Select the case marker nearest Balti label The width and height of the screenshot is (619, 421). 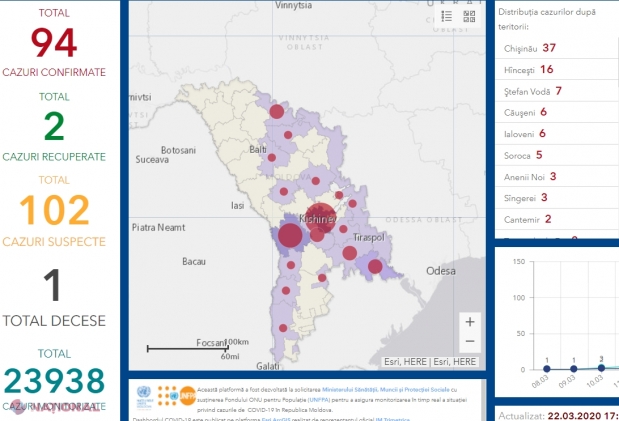click(272, 158)
